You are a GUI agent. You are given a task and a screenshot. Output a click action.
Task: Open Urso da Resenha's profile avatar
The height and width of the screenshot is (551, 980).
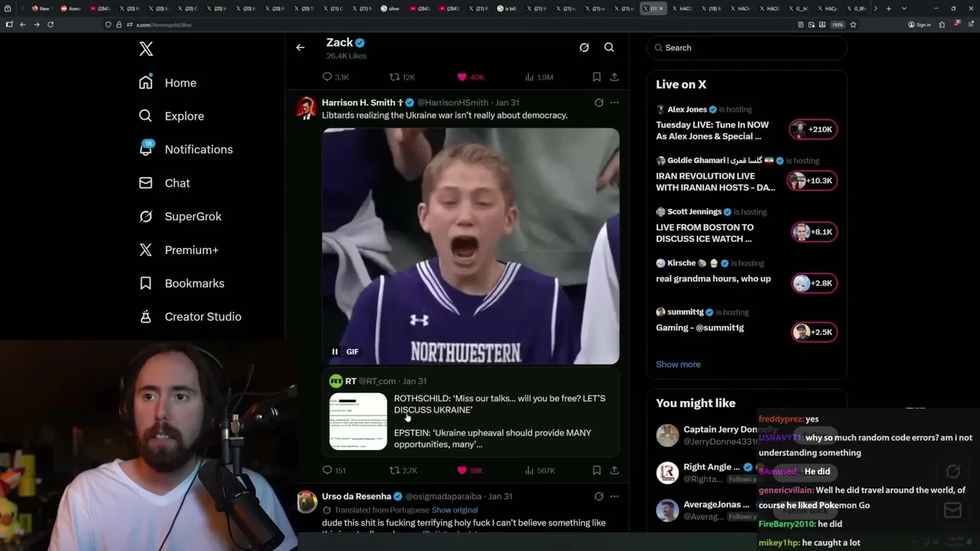tap(306, 502)
